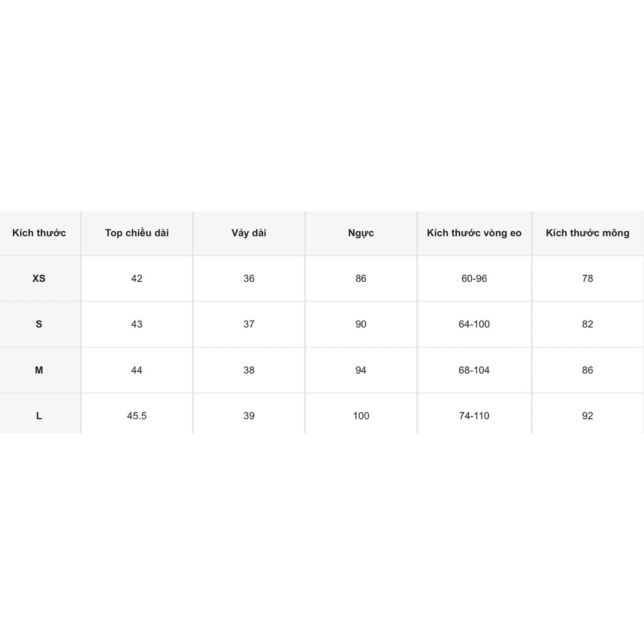The height and width of the screenshot is (644, 644).
Task: Click the 45.5 top length cell
Action: pyautogui.click(x=136, y=416)
